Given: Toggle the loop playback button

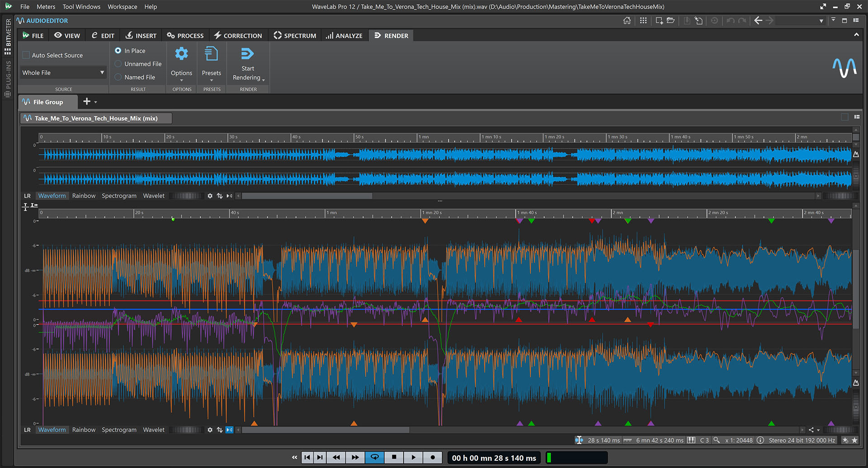Looking at the screenshot, I should point(374,457).
